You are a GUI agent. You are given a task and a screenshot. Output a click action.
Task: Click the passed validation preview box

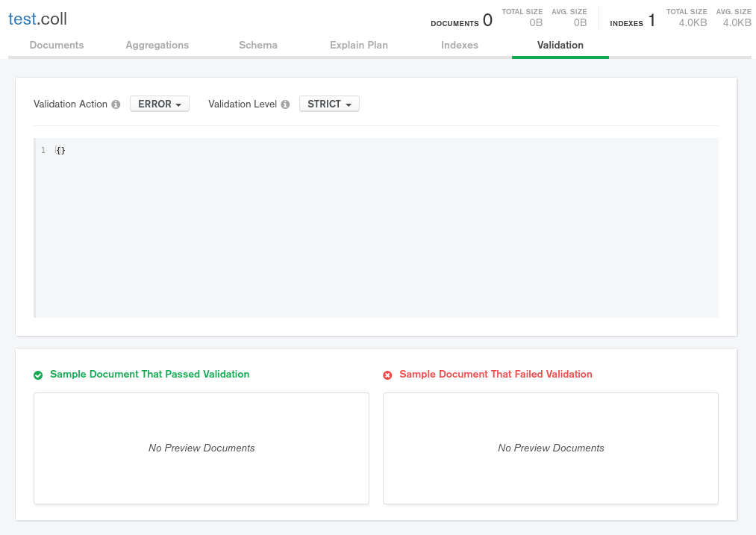(202, 448)
